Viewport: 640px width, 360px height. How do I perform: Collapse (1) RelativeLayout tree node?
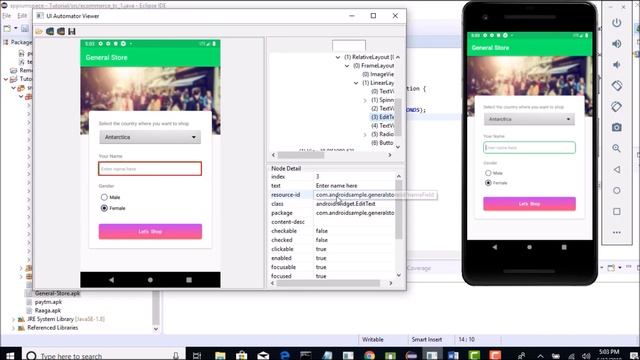338,57
